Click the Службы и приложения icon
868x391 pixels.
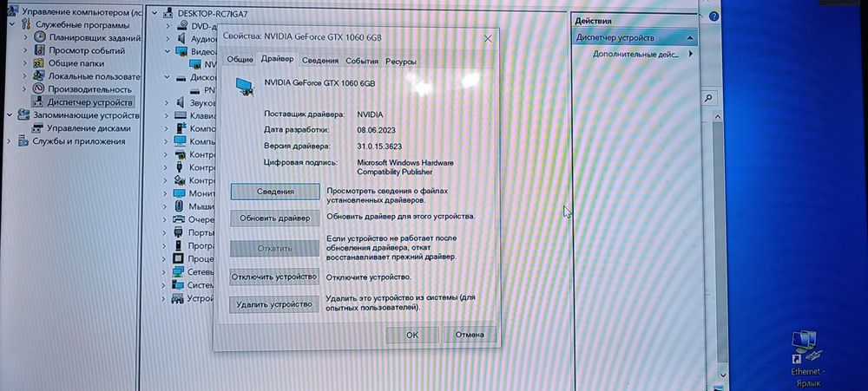tap(23, 141)
